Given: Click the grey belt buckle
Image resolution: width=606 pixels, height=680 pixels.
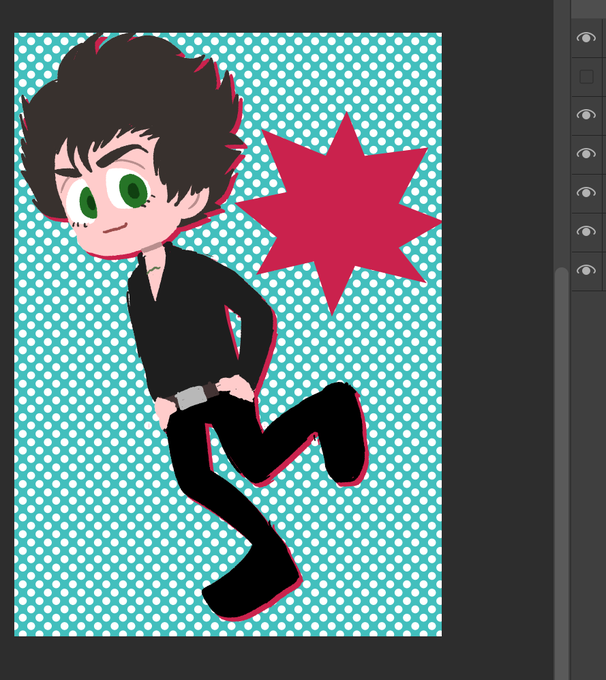Looking at the screenshot, I should coord(192,397).
